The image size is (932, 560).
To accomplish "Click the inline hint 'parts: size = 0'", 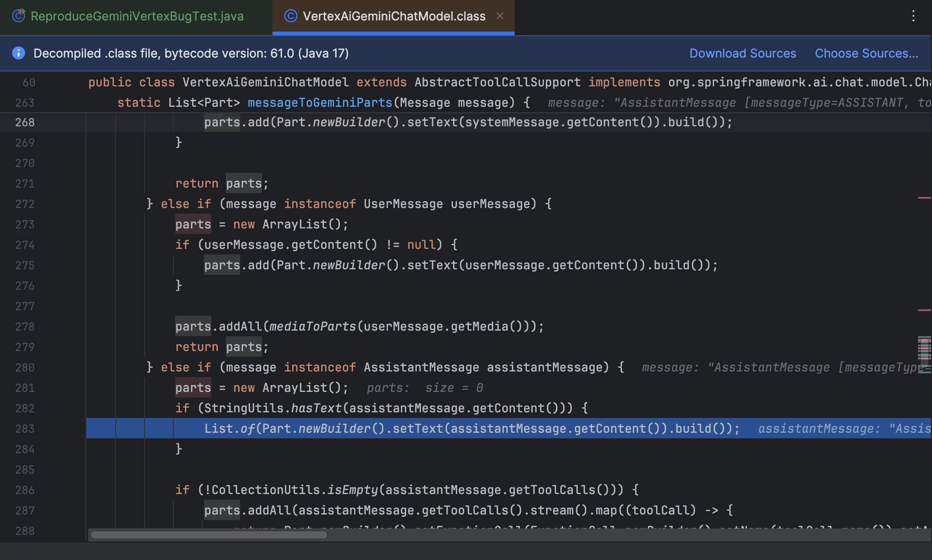I will tap(425, 388).
